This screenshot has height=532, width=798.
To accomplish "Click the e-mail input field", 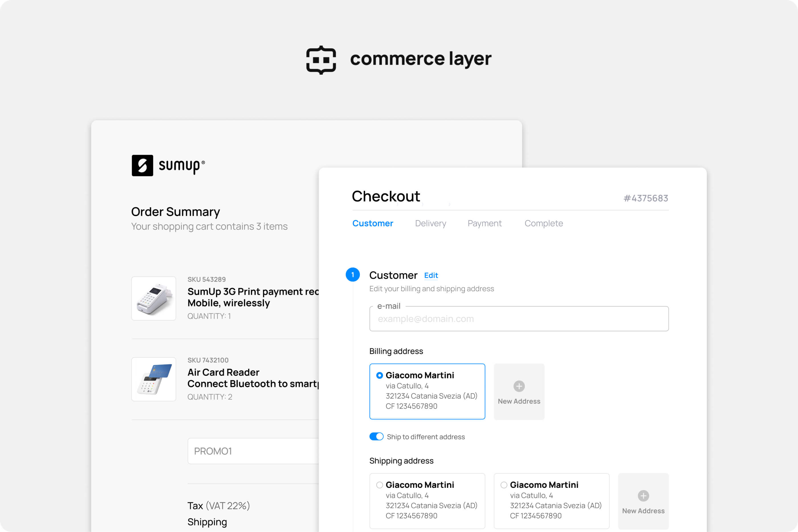I will coord(518,319).
